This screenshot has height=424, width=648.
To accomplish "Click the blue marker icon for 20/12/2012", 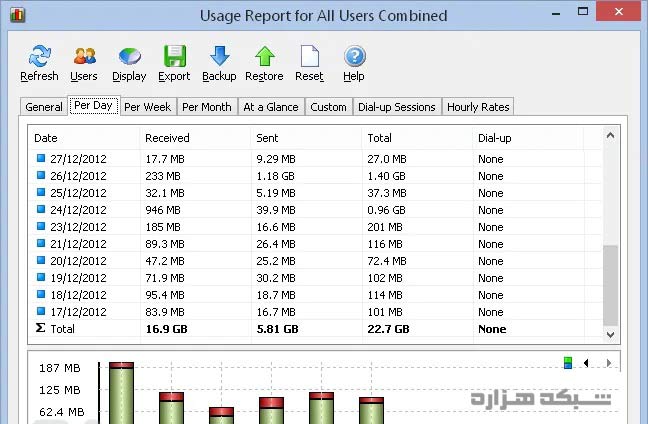I will pyautogui.click(x=40, y=260).
